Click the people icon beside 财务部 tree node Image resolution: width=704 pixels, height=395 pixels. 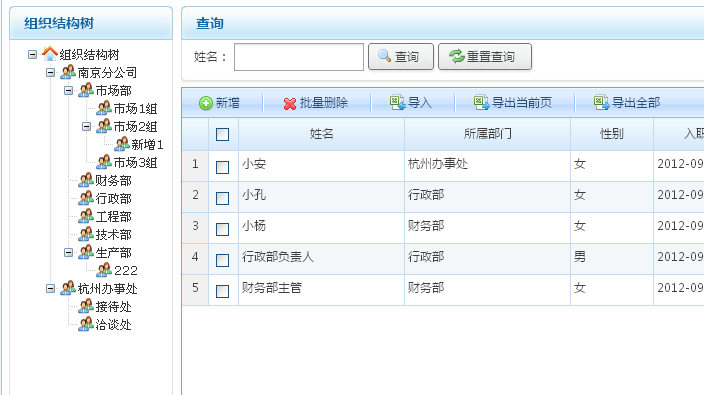click(86, 180)
